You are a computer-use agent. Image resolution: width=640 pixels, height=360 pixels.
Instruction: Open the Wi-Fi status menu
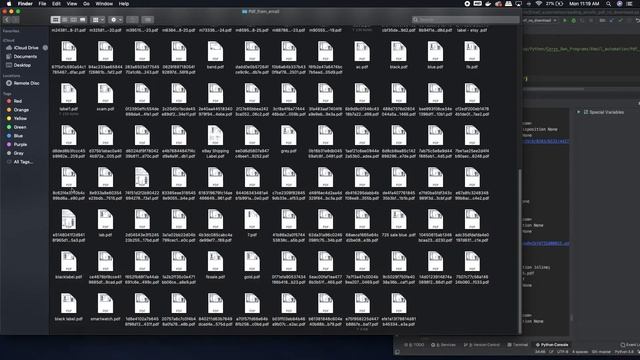pyautogui.click(x=538, y=4)
